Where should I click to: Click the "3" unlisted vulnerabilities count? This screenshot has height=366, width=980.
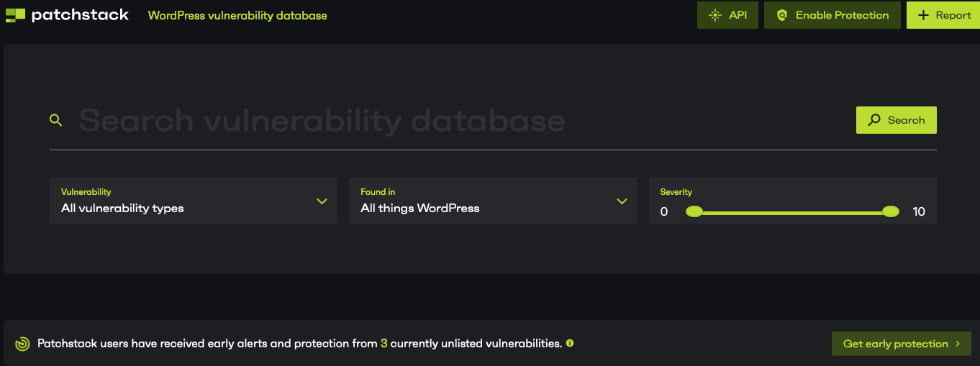pos(384,344)
